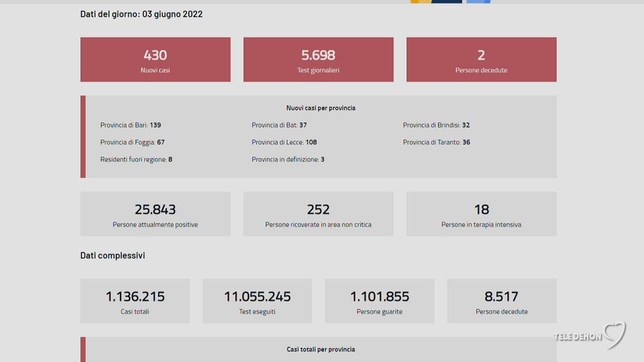Click the 11.055.245 Test eseguiti card
The height and width of the screenshot is (362, 644).
pyautogui.click(x=257, y=301)
